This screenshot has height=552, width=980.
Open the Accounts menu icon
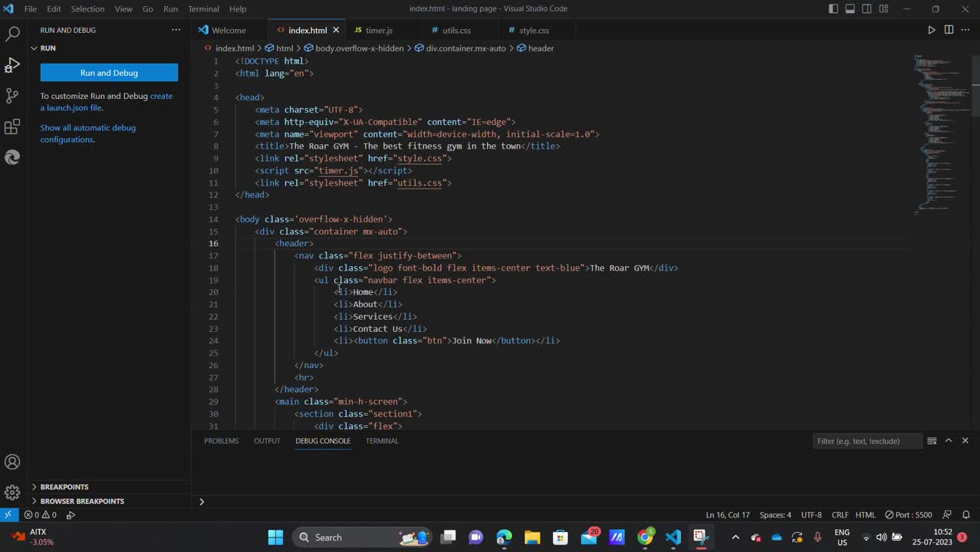point(12,462)
